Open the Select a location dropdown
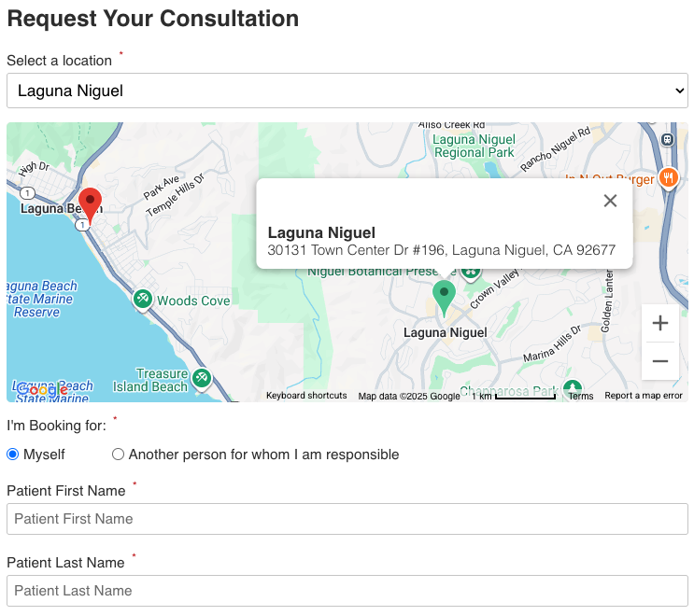 [x=347, y=91]
